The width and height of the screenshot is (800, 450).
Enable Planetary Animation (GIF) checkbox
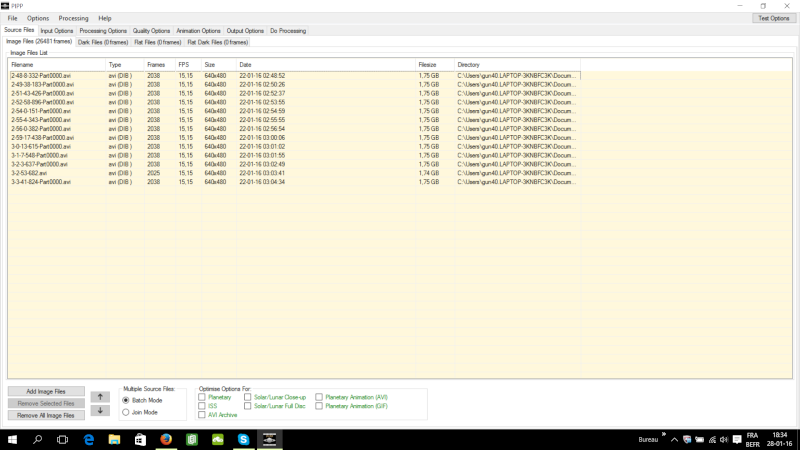(319, 406)
